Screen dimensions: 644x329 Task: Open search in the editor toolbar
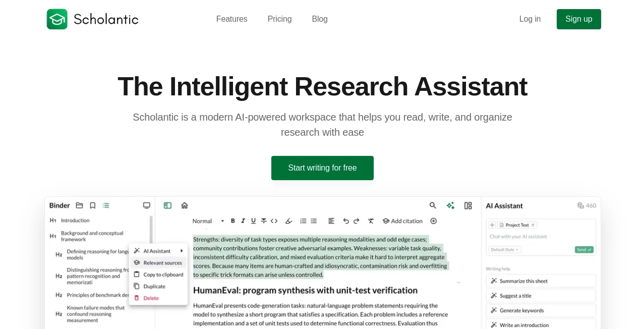pos(432,205)
